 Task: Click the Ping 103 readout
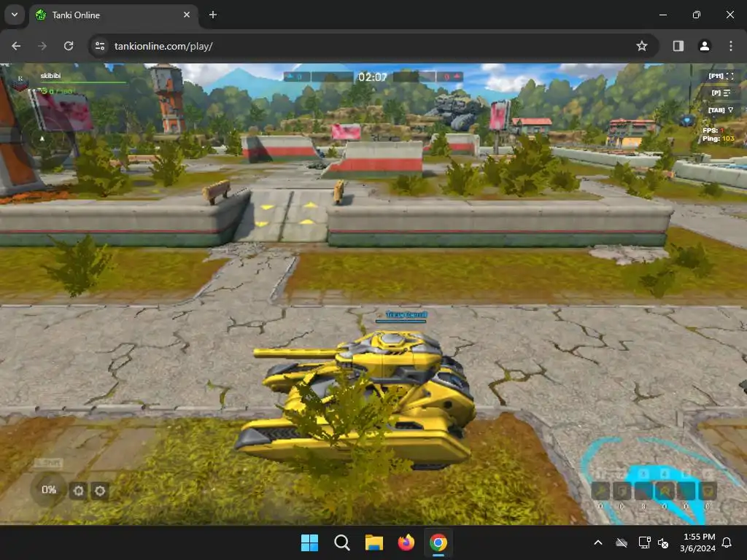pos(718,139)
